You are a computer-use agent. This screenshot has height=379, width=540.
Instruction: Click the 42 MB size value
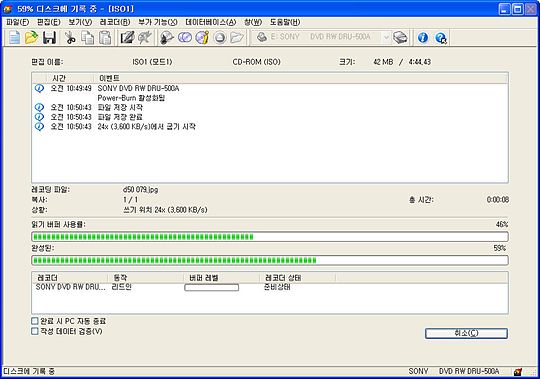(x=383, y=62)
